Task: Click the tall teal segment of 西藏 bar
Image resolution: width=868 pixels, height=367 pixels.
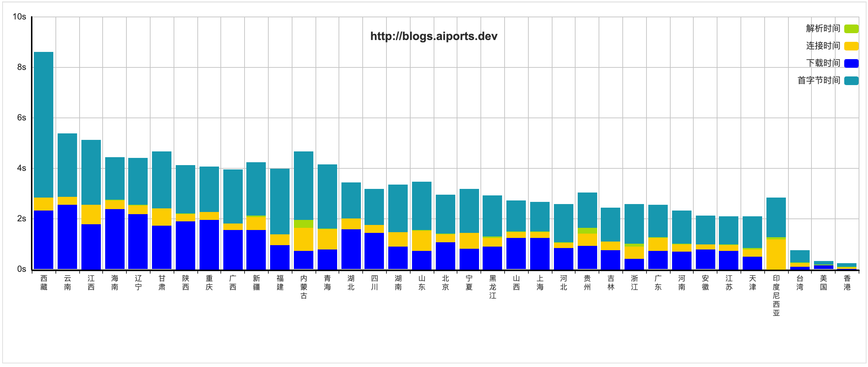Action: 44,124
